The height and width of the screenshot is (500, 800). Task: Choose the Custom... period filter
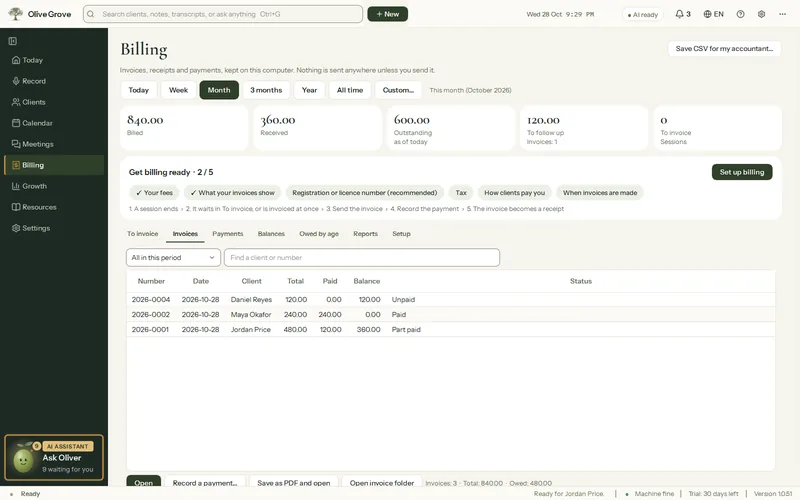pos(398,90)
